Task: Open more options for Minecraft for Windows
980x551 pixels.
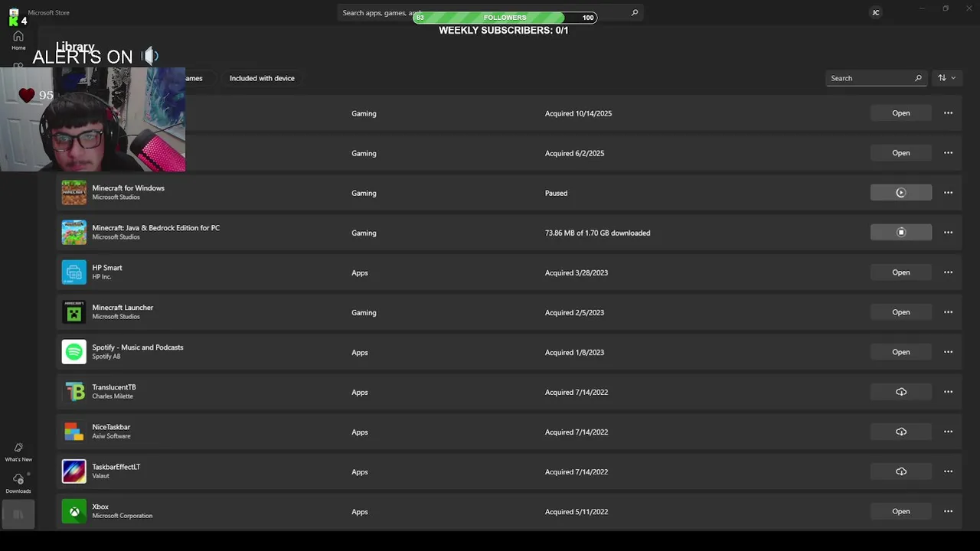Action: (x=948, y=193)
